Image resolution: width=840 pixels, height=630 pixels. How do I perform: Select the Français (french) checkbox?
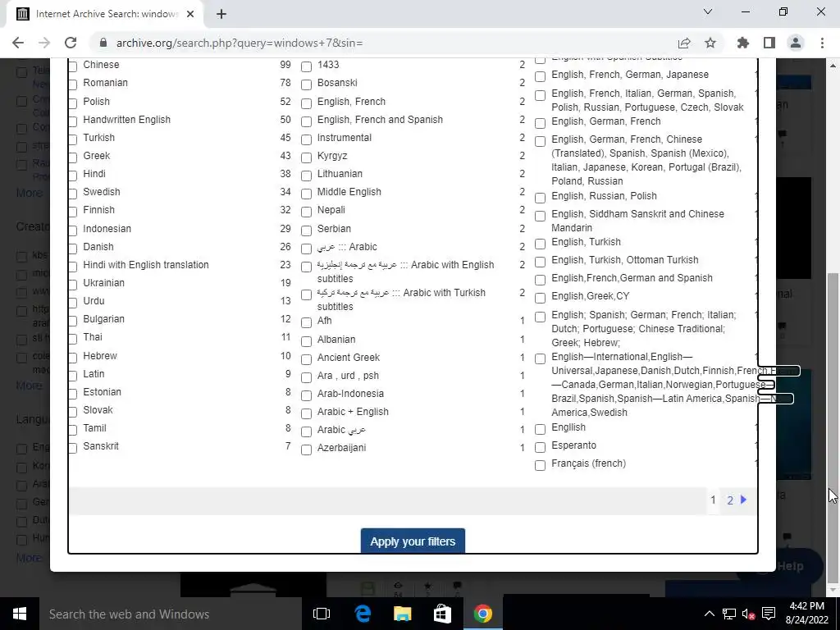point(540,465)
